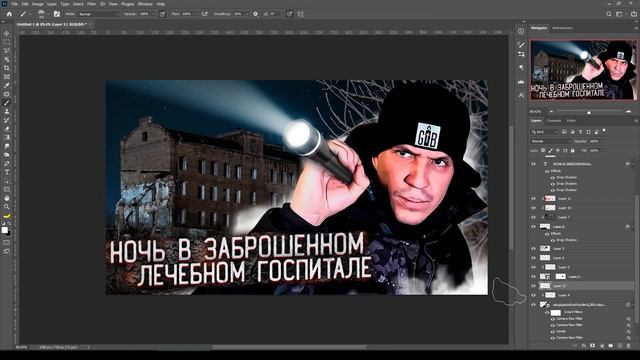
Task: Toggle lock all layer icon
Action: click(x=573, y=151)
